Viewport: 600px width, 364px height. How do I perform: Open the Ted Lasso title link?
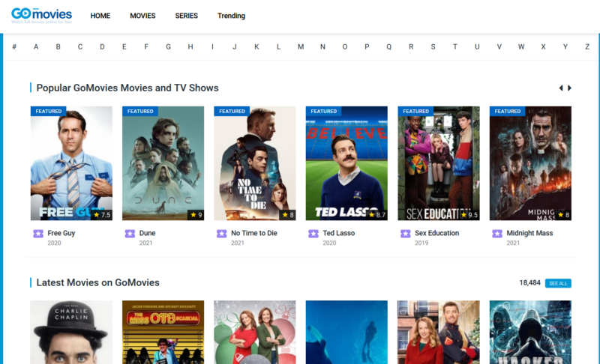(x=339, y=233)
